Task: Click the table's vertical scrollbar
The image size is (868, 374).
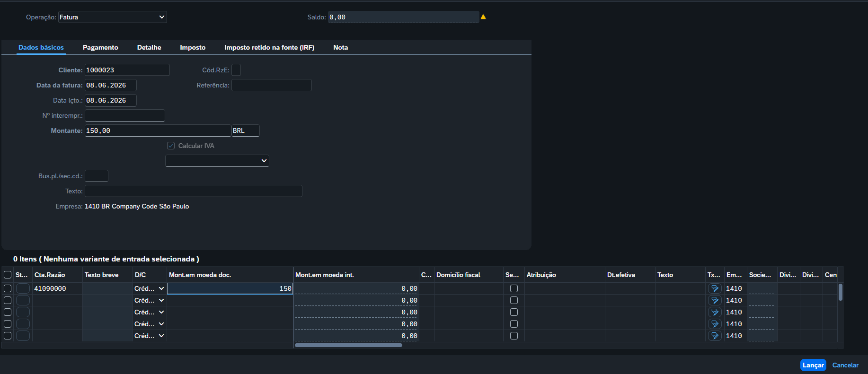Action: click(x=841, y=292)
